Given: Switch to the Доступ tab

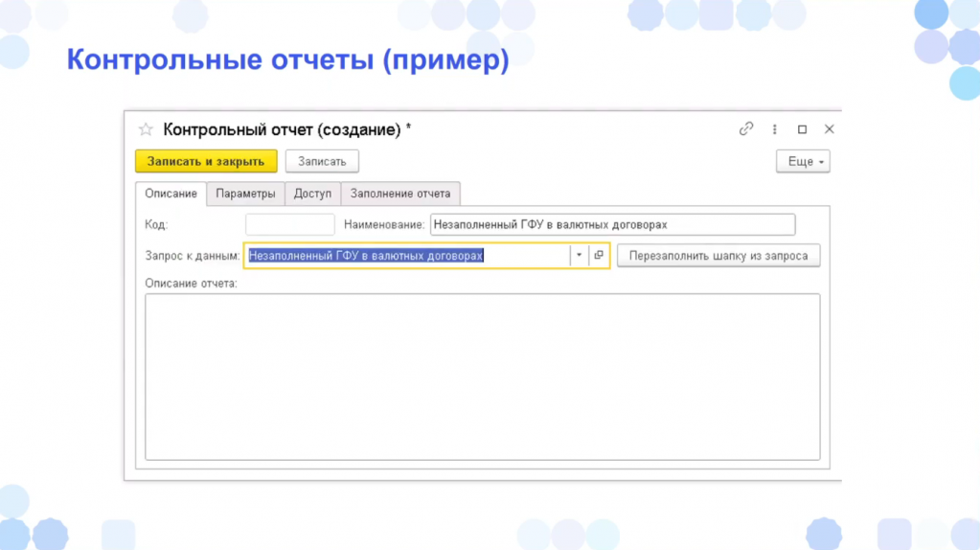Looking at the screenshot, I should tap(312, 194).
